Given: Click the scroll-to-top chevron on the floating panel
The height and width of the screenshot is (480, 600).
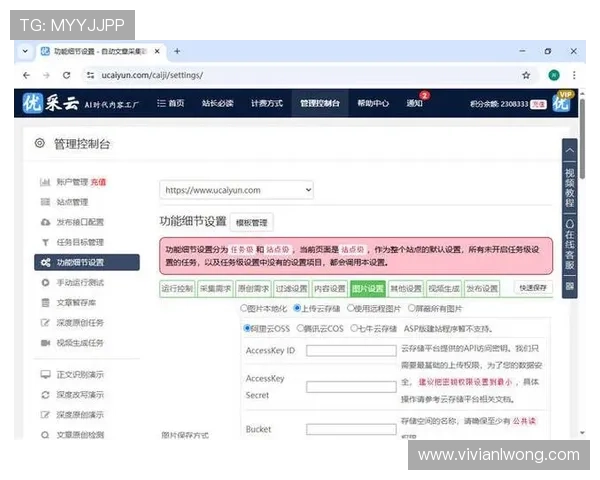Looking at the screenshot, I should click(569, 150).
